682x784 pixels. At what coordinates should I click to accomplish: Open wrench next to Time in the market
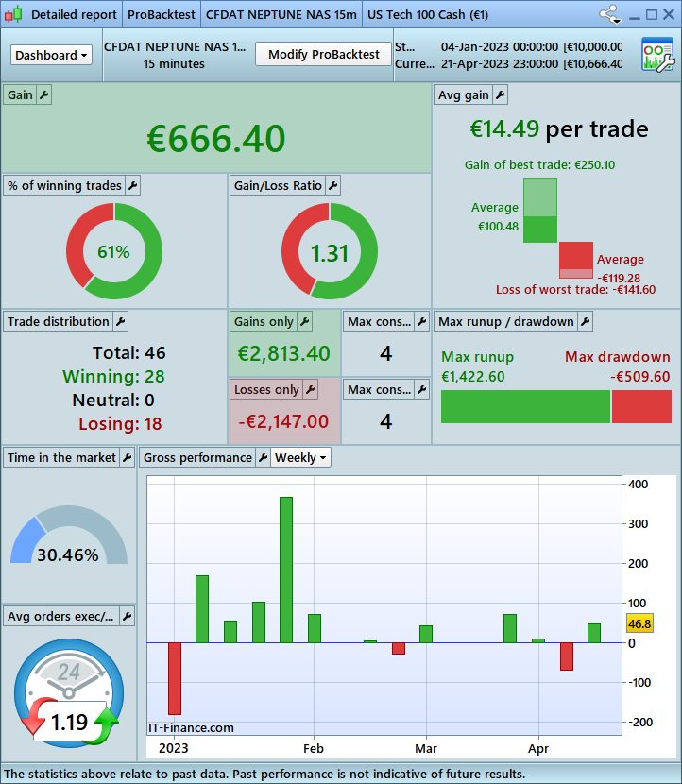127,457
